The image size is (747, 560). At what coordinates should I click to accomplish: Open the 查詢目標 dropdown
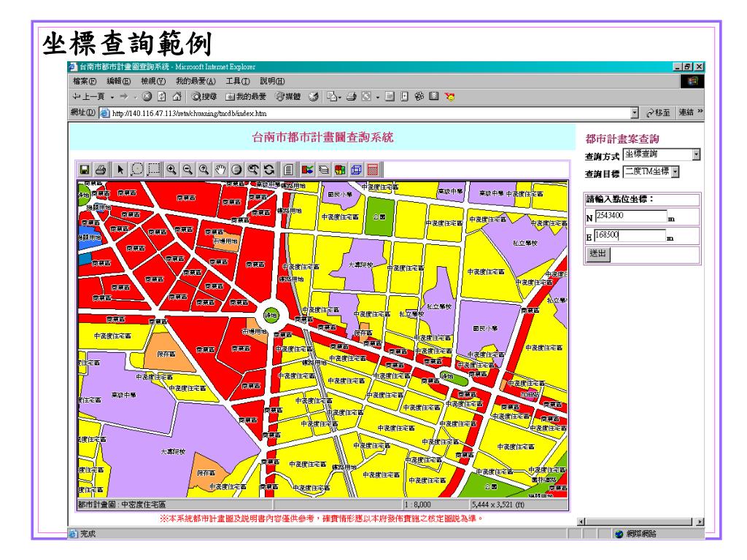pos(651,172)
